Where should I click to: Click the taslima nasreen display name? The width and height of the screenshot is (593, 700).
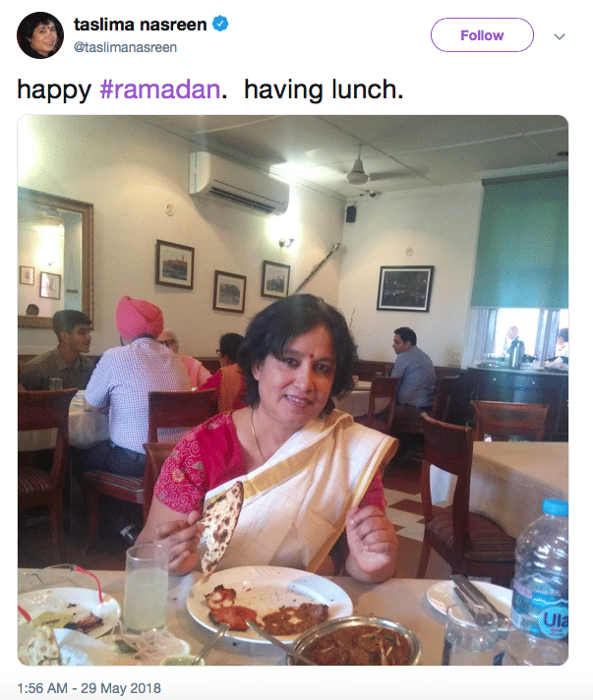(141, 25)
